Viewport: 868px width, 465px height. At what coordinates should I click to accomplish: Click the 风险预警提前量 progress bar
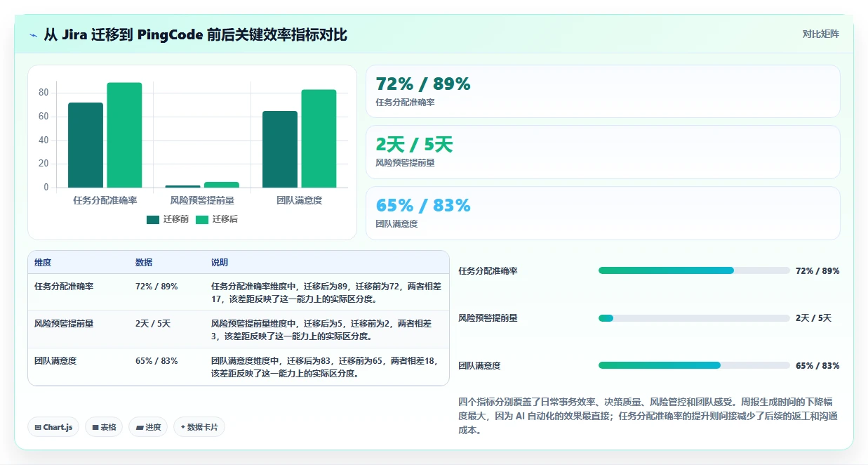click(x=694, y=318)
